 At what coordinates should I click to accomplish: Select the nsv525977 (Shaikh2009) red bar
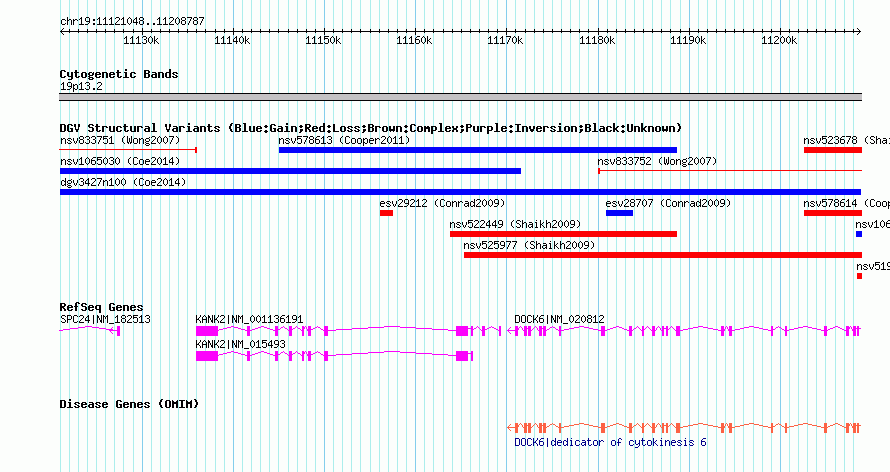(x=662, y=255)
